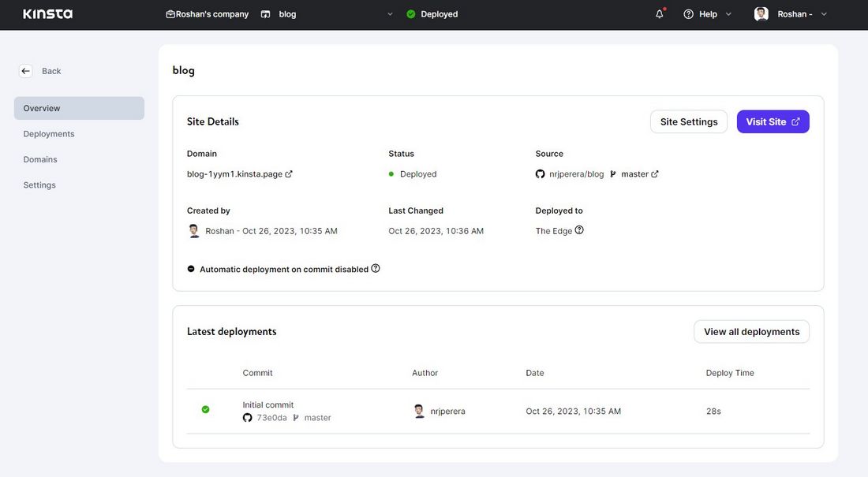868x477 pixels.
Task: Click the Initial commit message
Action: pyautogui.click(x=268, y=404)
